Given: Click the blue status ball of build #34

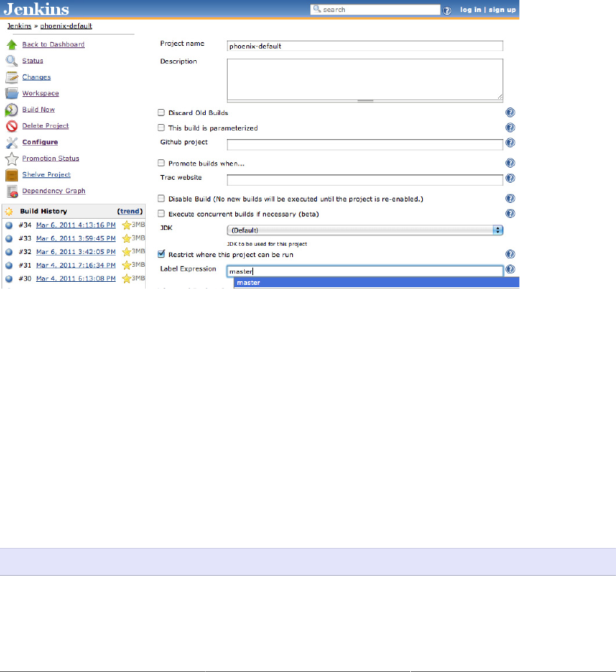Looking at the screenshot, I should [x=8, y=225].
